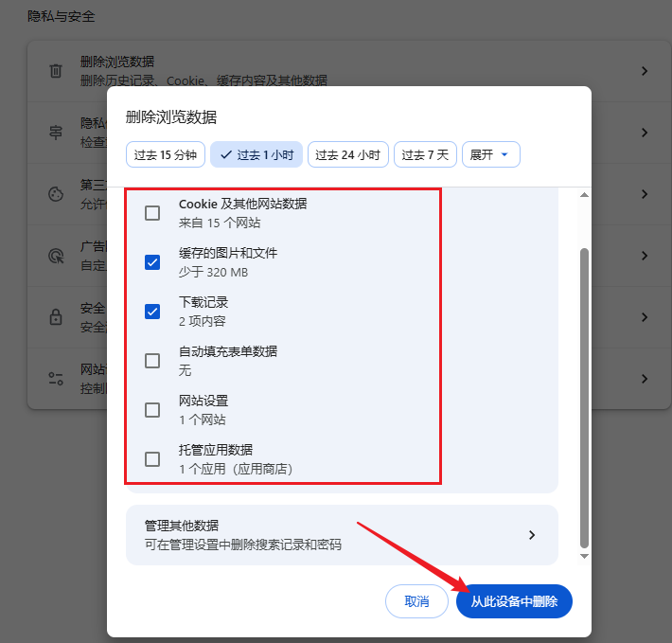Click the 删除浏览数据 dialog title
The height and width of the screenshot is (643, 672).
(x=171, y=117)
